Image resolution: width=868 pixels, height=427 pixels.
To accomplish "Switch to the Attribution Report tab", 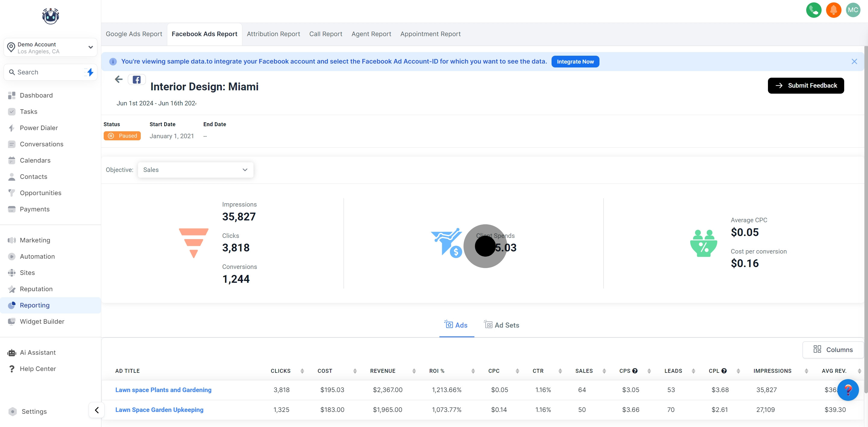I will [x=273, y=34].
